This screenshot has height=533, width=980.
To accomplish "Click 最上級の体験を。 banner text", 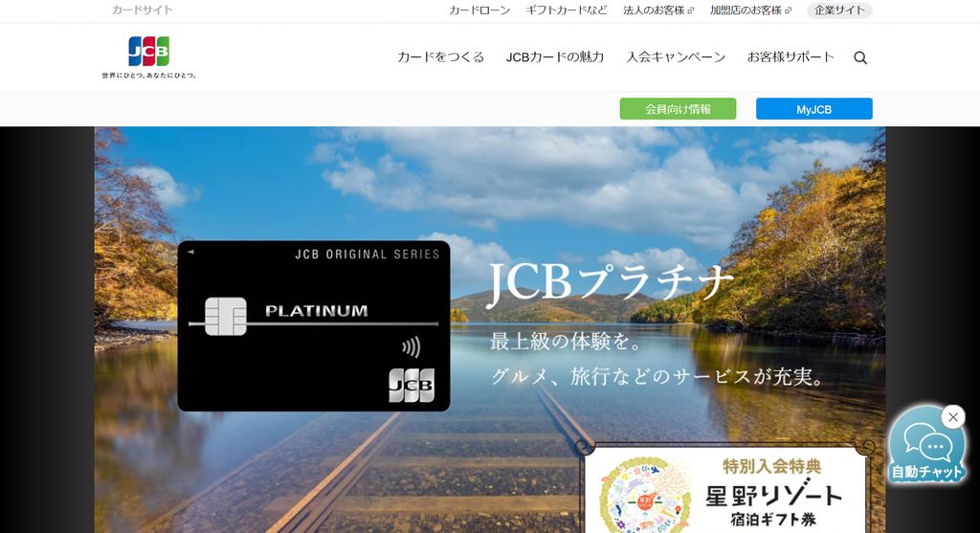I will click(567, 342).
